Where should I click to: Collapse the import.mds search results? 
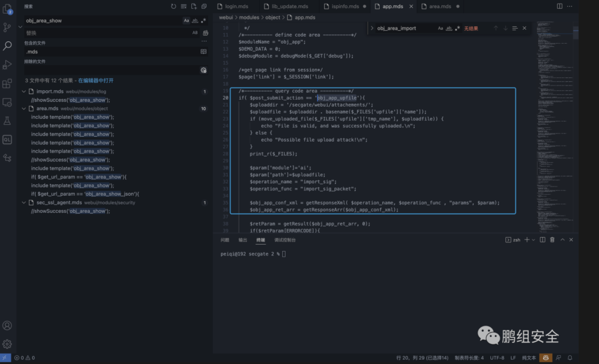(24, 91)
